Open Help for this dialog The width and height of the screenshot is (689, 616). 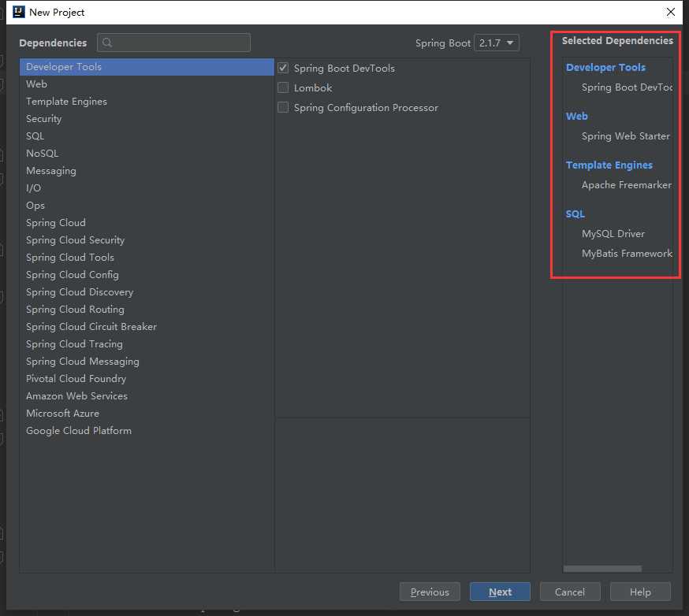click(x=640, y=592)
